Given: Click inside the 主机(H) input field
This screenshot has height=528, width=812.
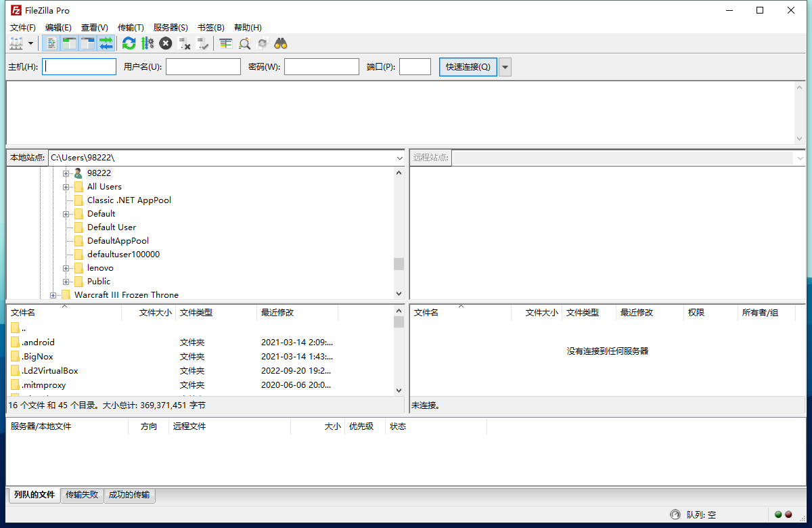Looking at the screenshot, I should [x=78, y=66].
